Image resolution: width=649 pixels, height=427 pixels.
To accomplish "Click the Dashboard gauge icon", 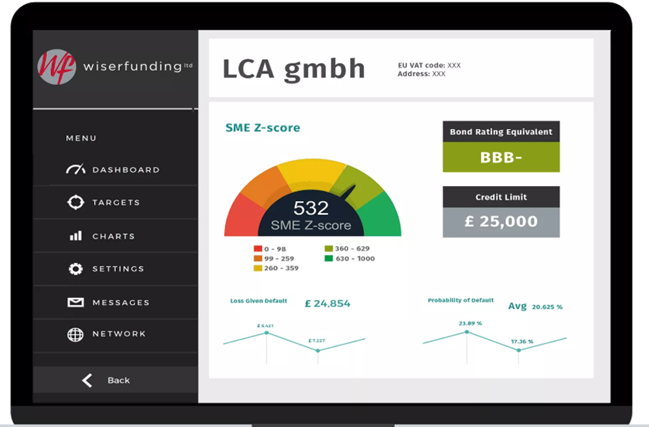I will pos(75,170).
